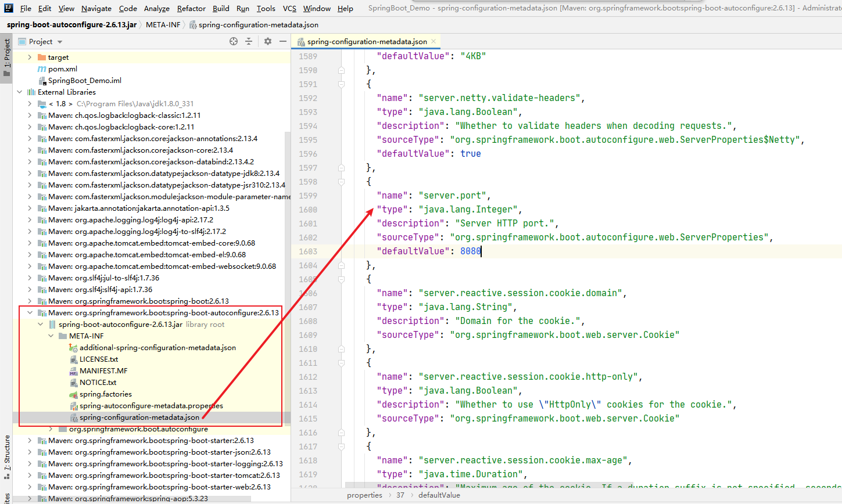Image resolution: width=842 pixels, height=504 pixels.
Task: Hide the Project panel with minimize icon
Action: (283, 41)
